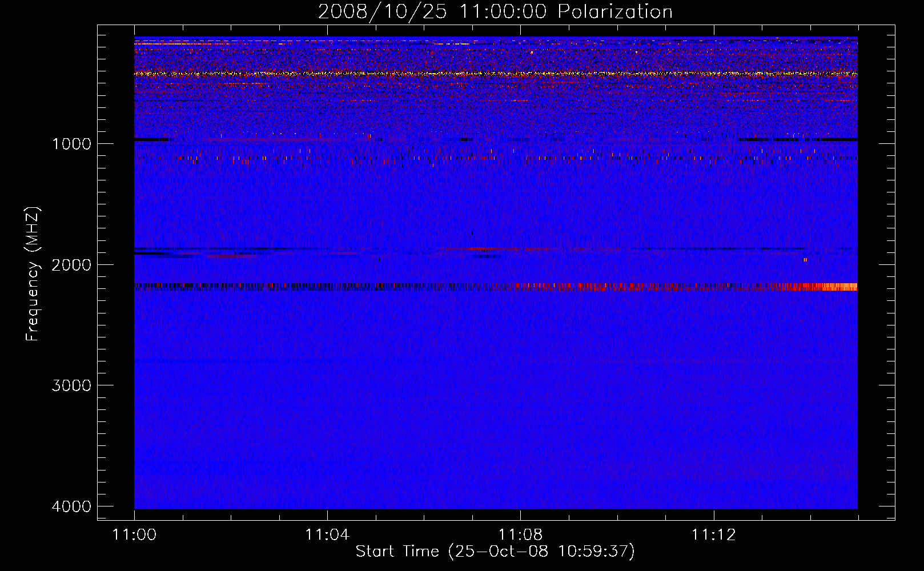Click the "11:00" time tick label
This screenshot has width=924, height=571.
click(134, 534)
